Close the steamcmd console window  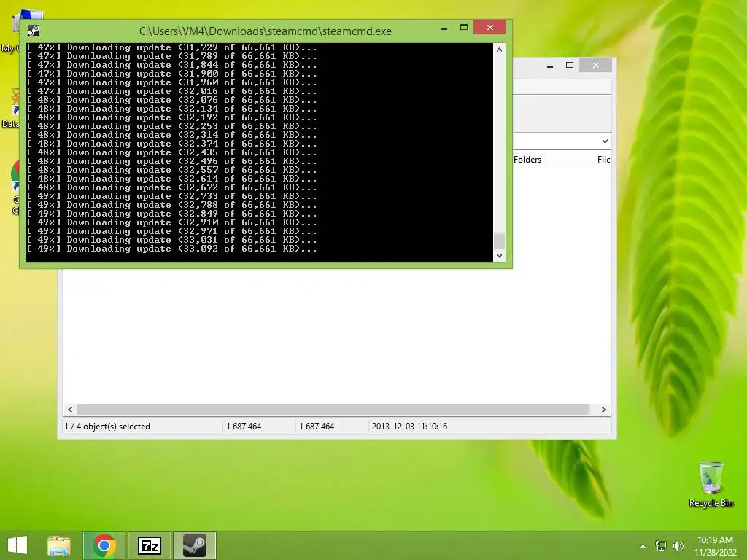[489, 28]
